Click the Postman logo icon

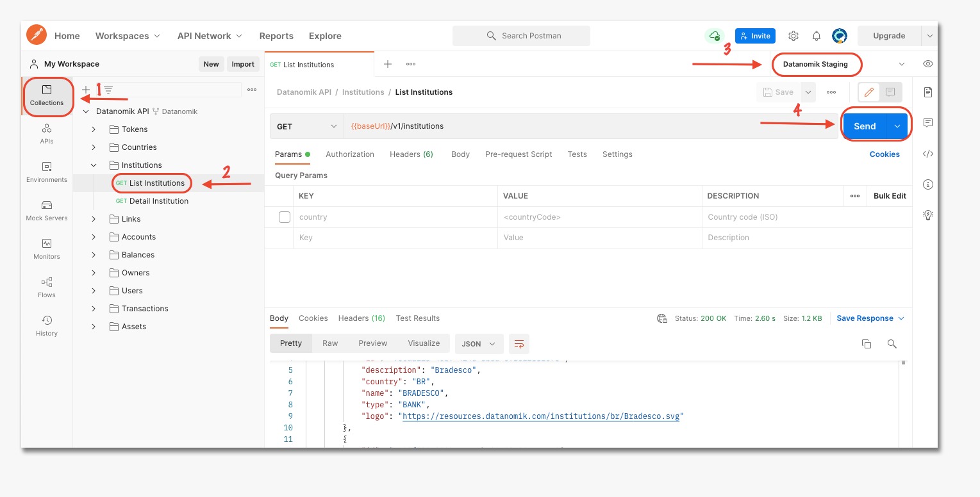click(x=37, y=35)
